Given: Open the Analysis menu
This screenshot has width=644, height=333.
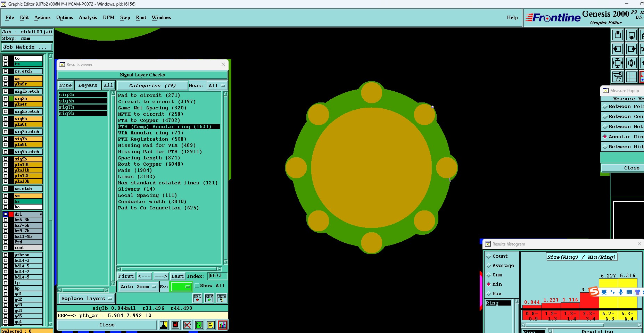Looking at the screenshot, I should 88,18.
